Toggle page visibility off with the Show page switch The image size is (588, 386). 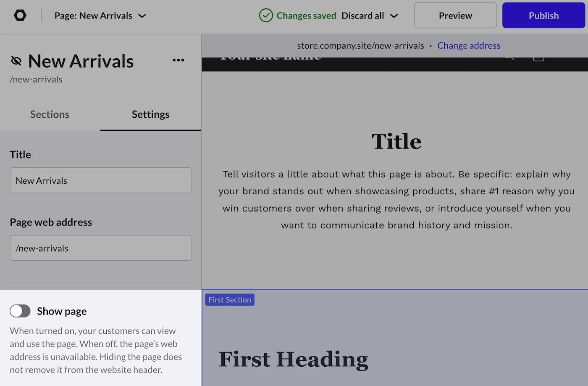(x=20, y=311)
